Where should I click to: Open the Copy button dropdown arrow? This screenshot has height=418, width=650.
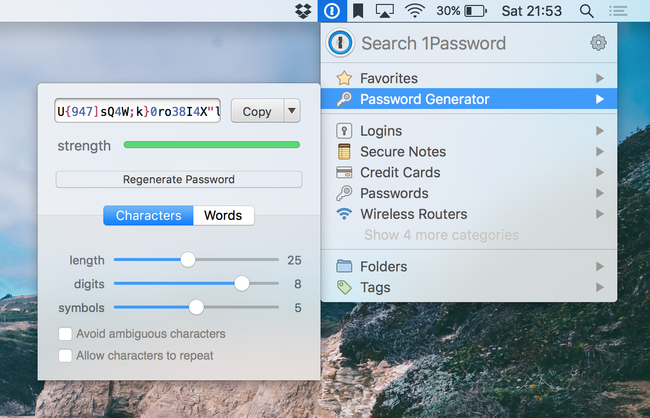click(292, 111)
